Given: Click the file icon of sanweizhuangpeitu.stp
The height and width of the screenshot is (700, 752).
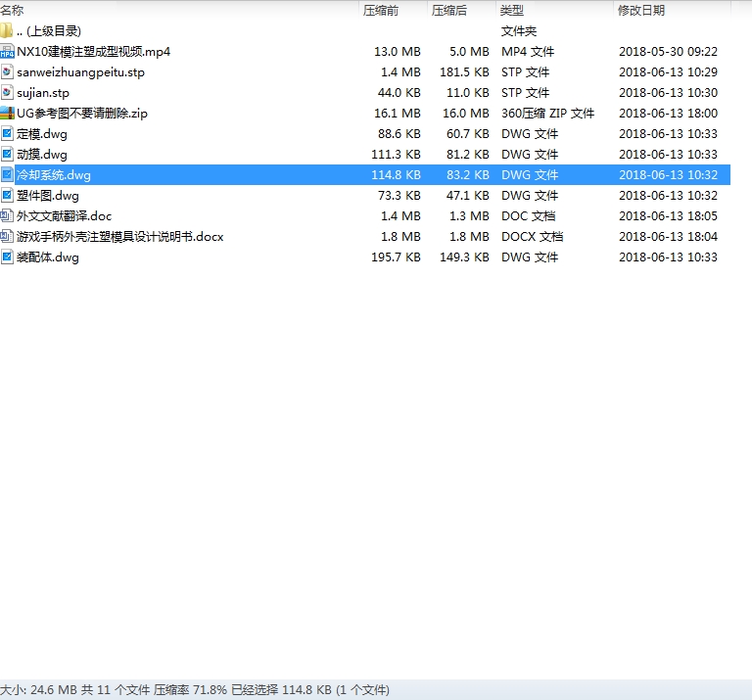Looking at the screenshot, I should (7, 71).
